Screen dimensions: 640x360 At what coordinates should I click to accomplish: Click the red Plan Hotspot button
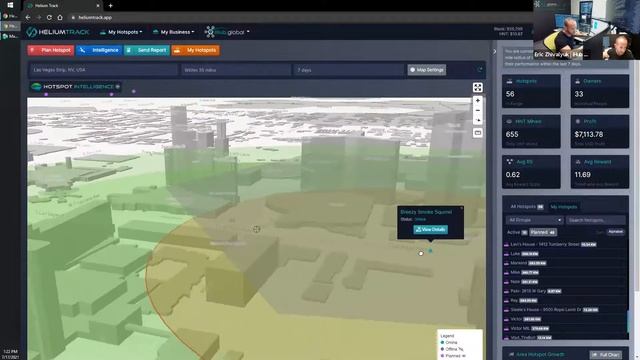point(51,50)
